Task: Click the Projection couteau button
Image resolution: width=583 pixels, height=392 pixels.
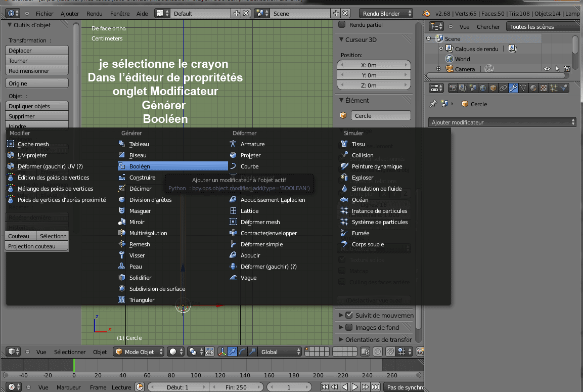Action: pyautogui.click(x=36, y=246)
